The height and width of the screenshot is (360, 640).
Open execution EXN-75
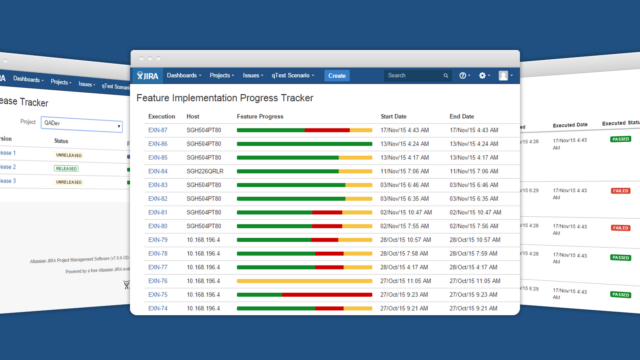coord(158,295)
